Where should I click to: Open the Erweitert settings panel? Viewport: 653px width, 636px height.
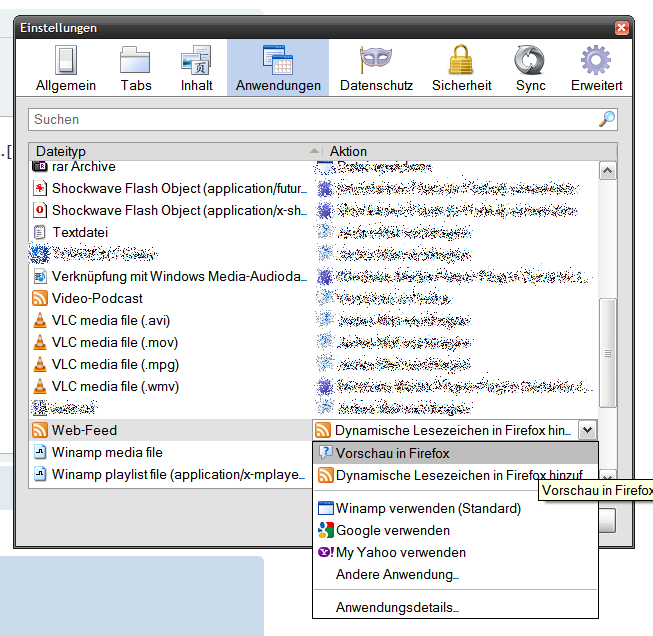coord(596,68)
